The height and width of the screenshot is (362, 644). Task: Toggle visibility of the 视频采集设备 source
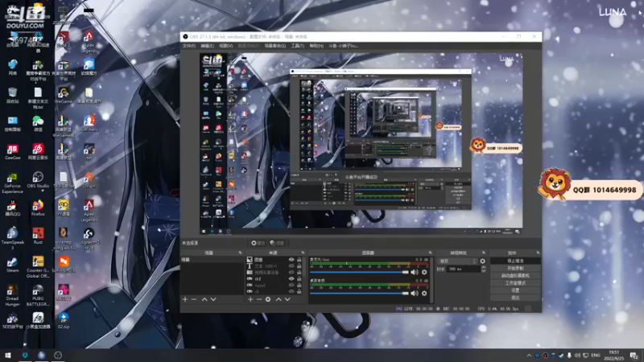click(x=291, y=273)
